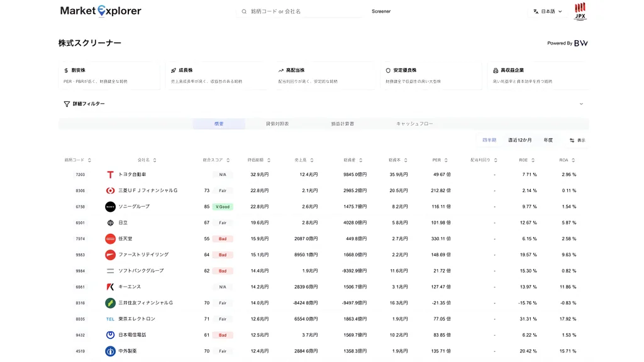Screen dimensions: 644x362
Task: Sort by ROE column
Action: click(x=526, y=160)
